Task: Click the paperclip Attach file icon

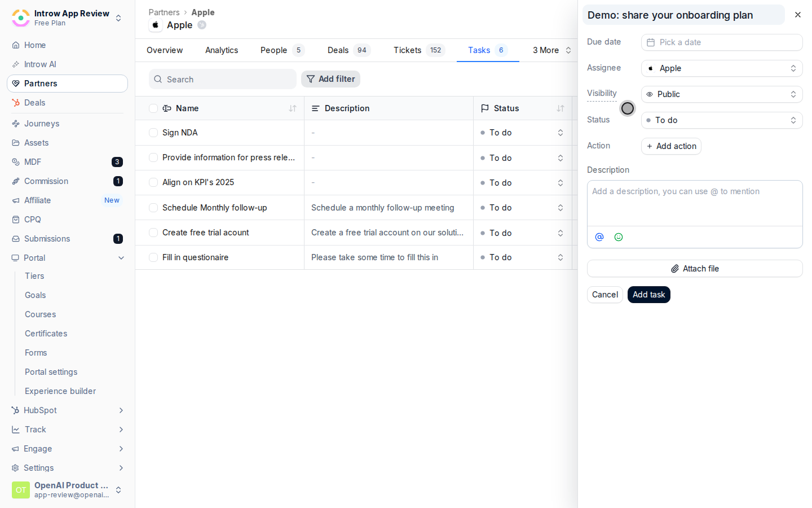Action: click(675, 269)
